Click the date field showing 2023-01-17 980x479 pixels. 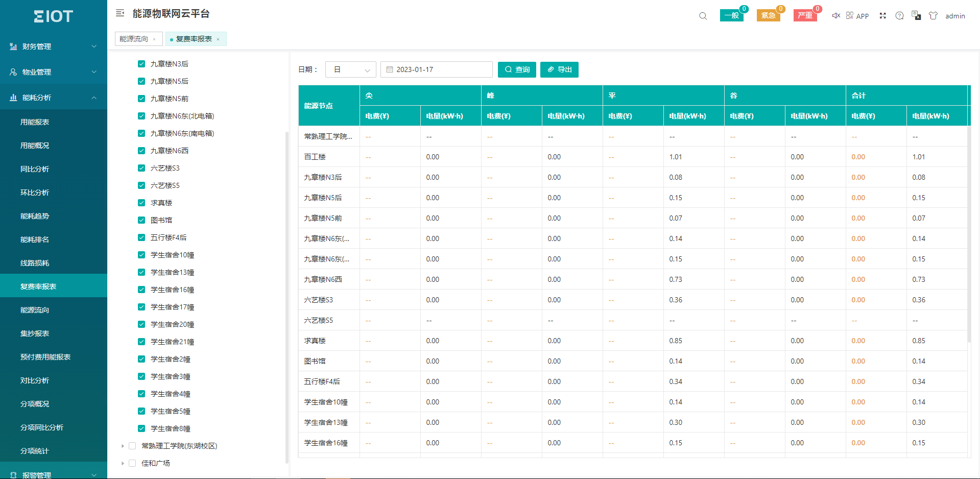pyautogui.click(x=437, y=69)
